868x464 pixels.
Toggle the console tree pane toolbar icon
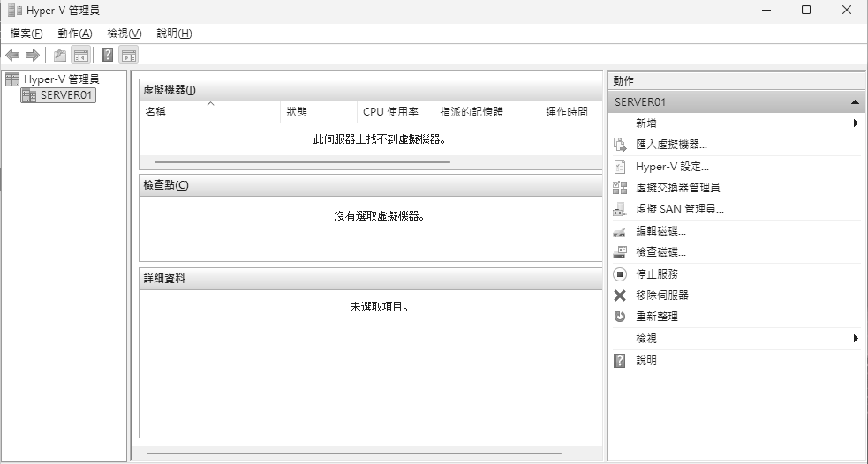tap(81, 55)
